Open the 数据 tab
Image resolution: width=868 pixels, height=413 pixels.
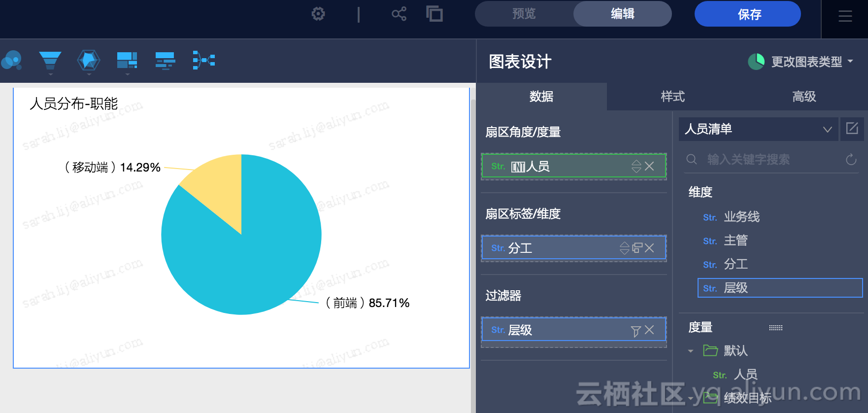click(541, 97)
